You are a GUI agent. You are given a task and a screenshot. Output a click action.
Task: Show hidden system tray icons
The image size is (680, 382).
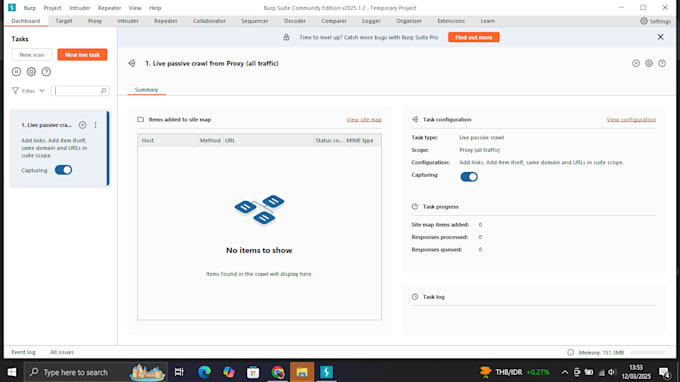point(564,372)
